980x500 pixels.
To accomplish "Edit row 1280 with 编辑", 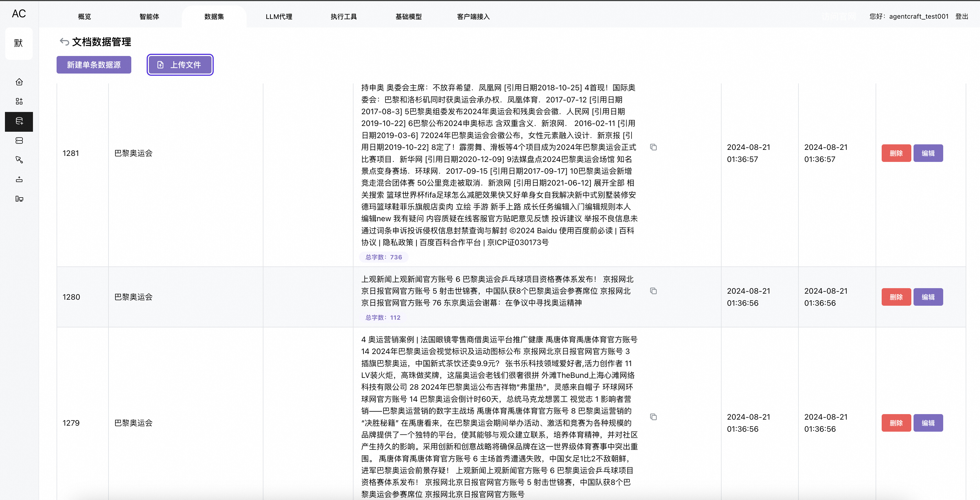I will [x=928, y=297].
